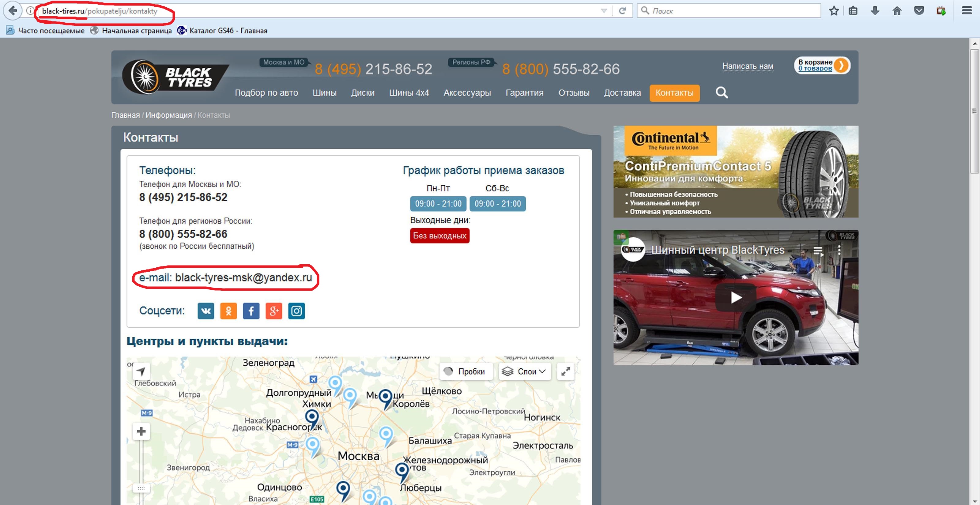Click the dark map pin near Мытищи
The height and width of the screenshot is (505, 980).
[385, 399]
